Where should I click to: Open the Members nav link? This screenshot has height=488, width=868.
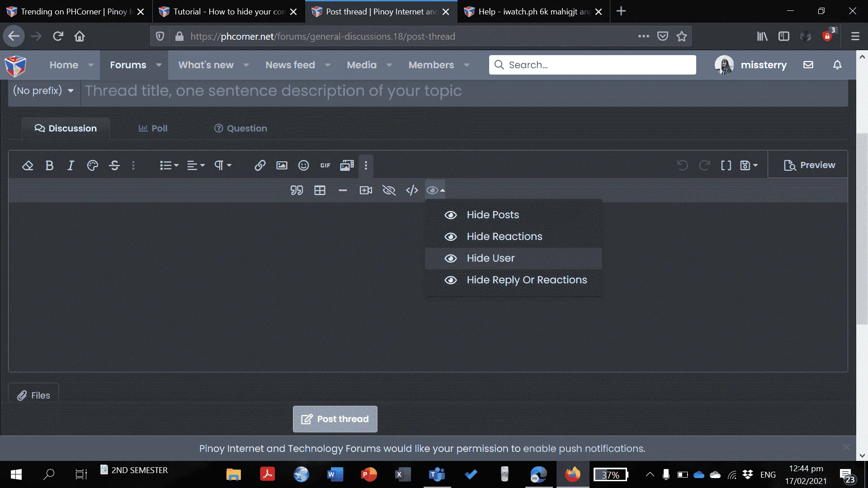(431, 65)
